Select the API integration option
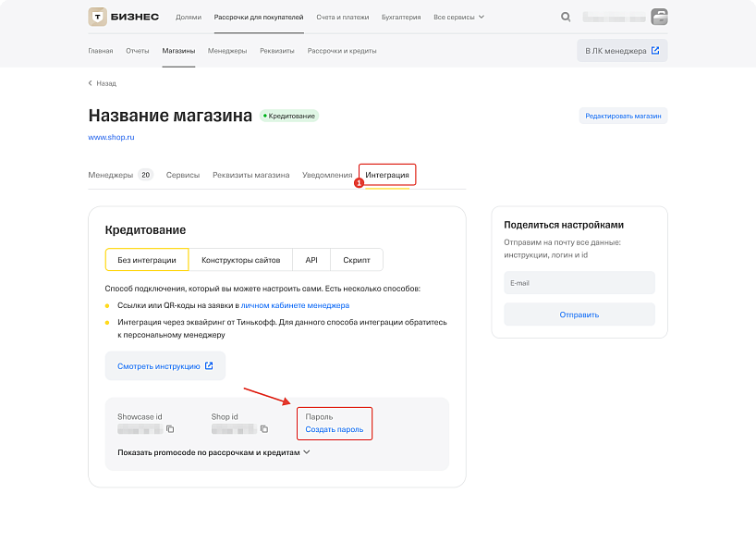The width and height of the screenshot is (756, 555). point(311,260)
